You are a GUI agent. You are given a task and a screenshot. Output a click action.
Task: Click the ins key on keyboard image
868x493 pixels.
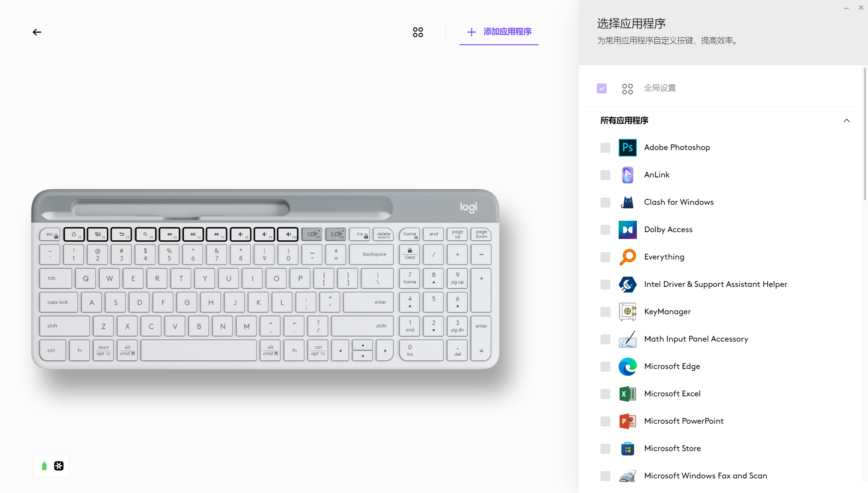pyautogui.click(x=360, y=234)
